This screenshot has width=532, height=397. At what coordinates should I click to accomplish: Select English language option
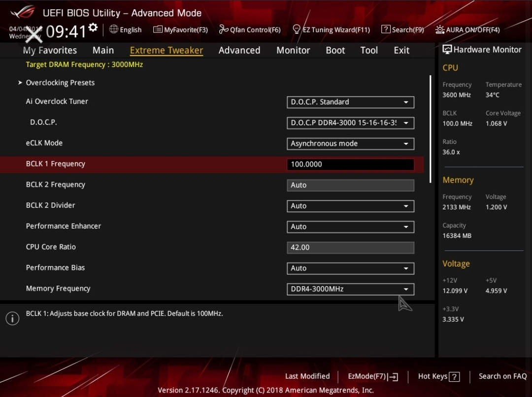(131, 30)
